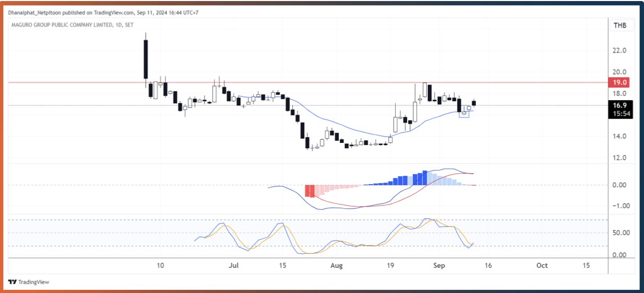Select the red 19.0 price label
The width and height of the screenshot is (644, 293).
point(620,82)
